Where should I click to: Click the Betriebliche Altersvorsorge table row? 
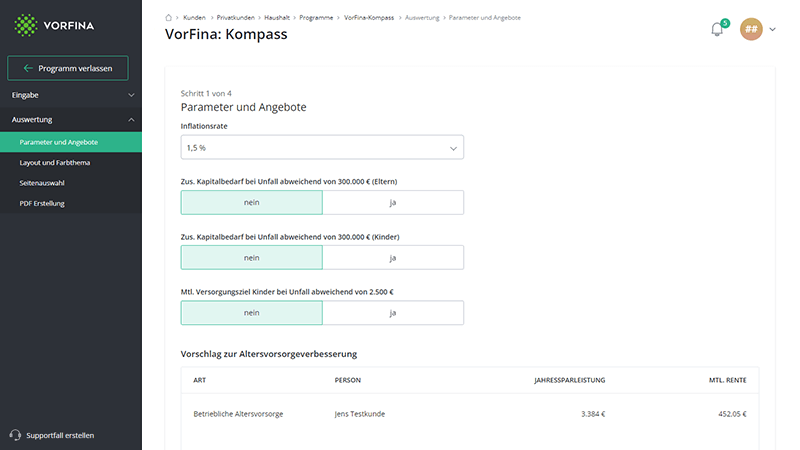click(x=469, y=414)
